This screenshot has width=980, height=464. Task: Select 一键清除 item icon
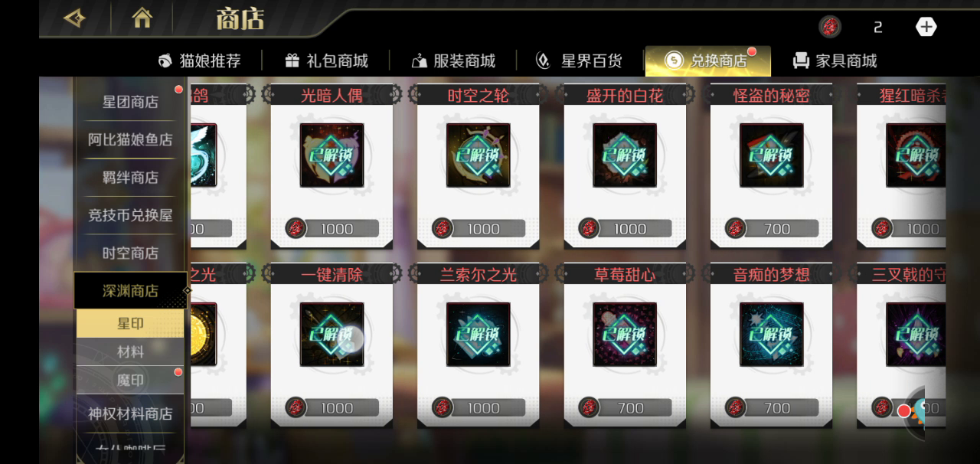[x=332, y=335]
